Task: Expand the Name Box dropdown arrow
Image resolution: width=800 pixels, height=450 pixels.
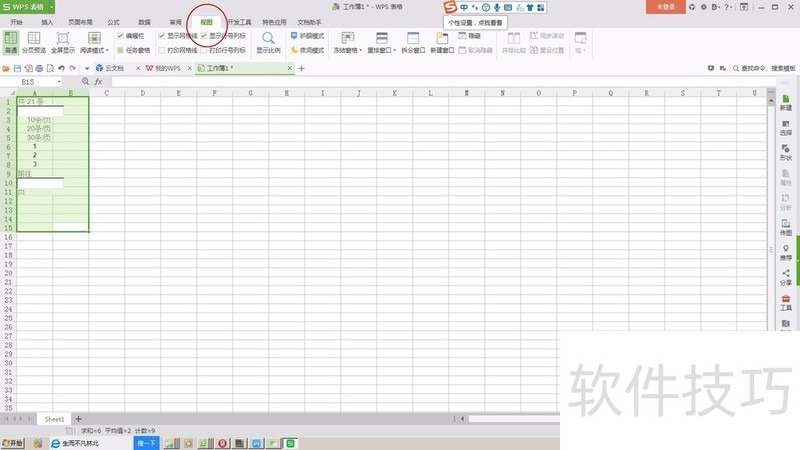Action: click(59, 82)
